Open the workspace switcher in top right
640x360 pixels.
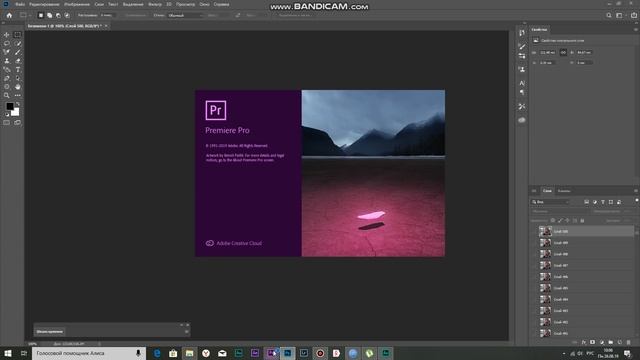pyautogui.click(x=620, y=16)
